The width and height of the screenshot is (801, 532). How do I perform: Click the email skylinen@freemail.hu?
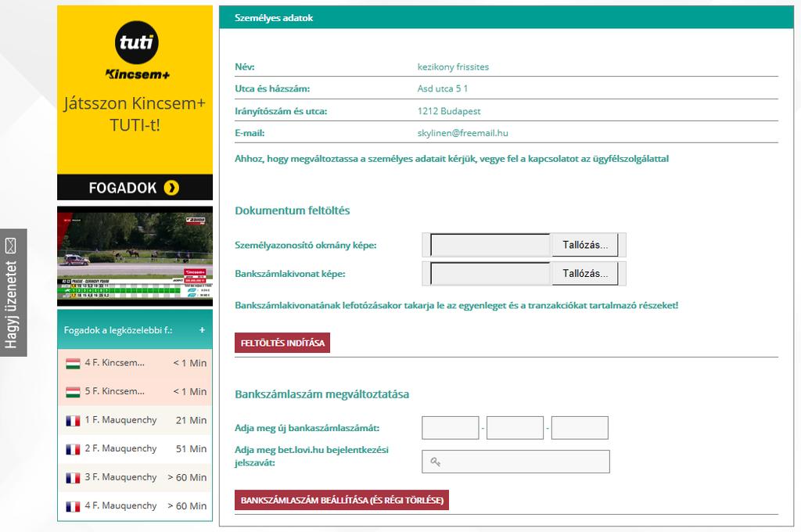point(463,133)
